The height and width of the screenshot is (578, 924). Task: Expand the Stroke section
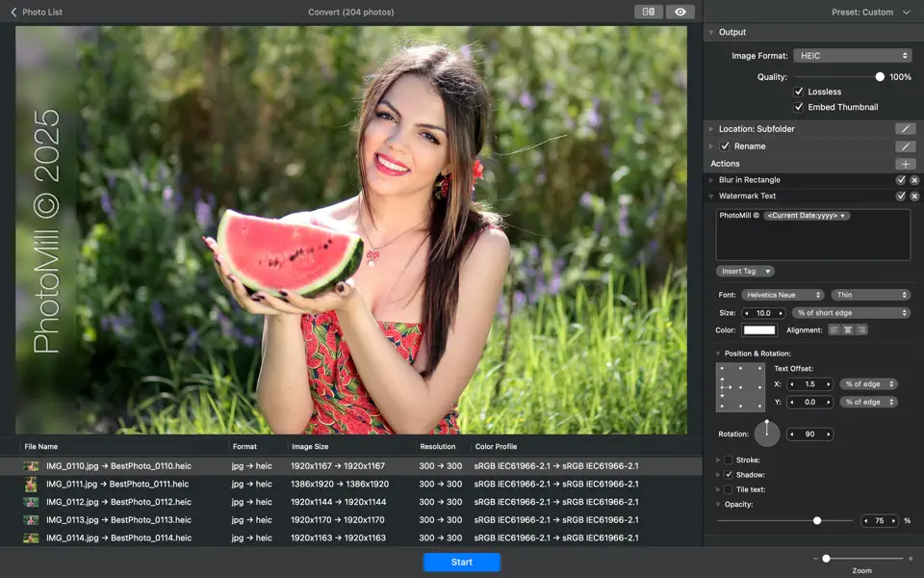(718, 459)
